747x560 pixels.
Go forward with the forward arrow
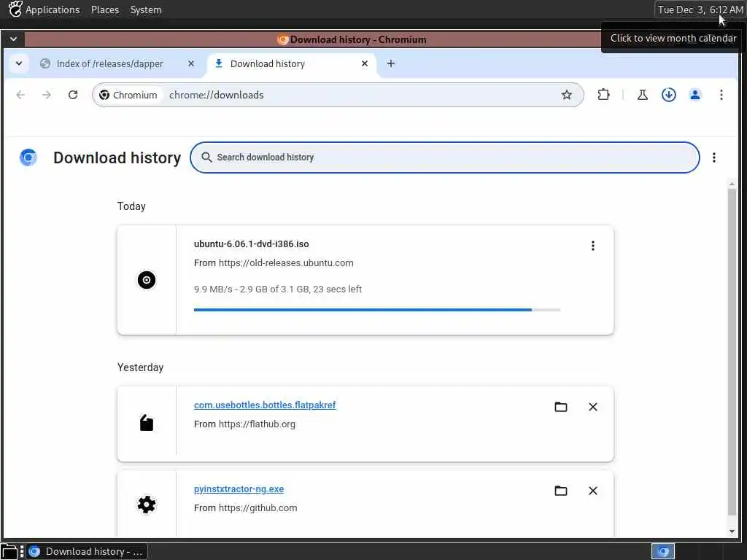(x=46, y=95)
